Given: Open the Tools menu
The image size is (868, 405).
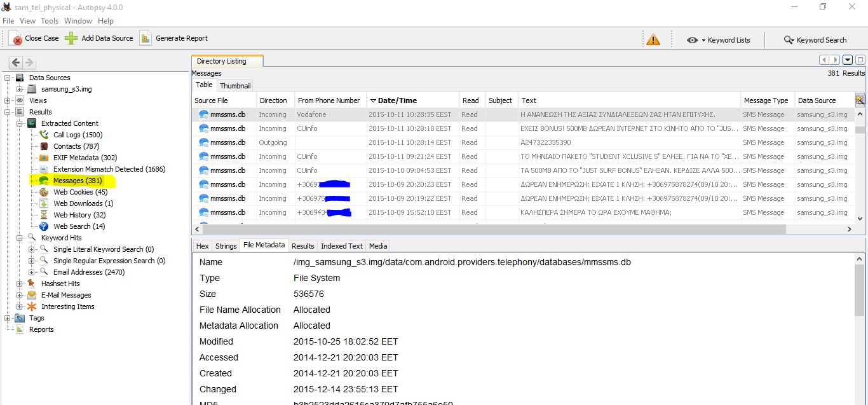Looking at the screenshot, I should pos(50,21).
